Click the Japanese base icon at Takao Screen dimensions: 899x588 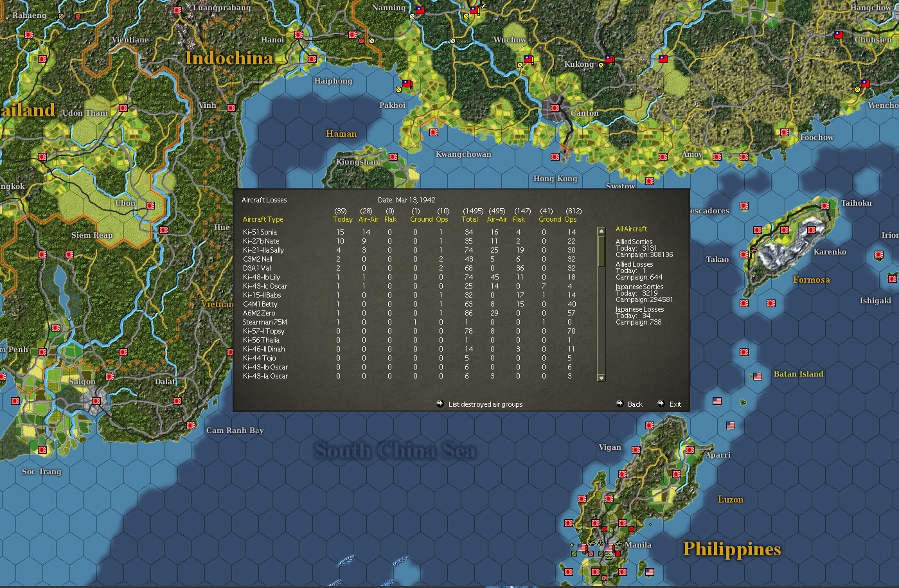point(744,254)
